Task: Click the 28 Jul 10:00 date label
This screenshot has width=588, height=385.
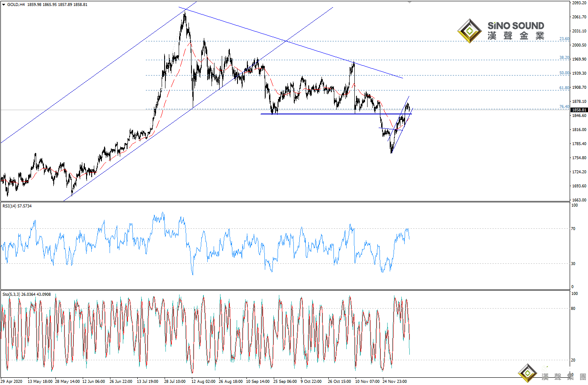Action: pos(175,382)
